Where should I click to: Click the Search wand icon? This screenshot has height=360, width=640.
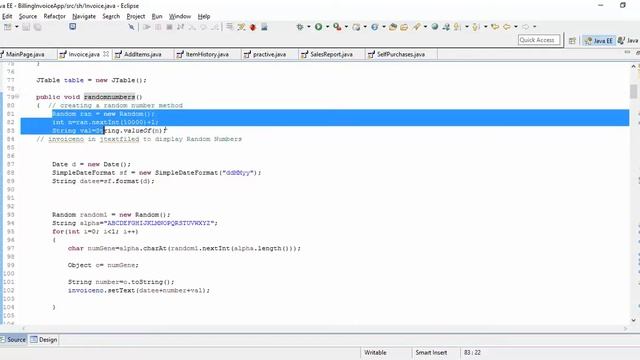pos(416,27)
